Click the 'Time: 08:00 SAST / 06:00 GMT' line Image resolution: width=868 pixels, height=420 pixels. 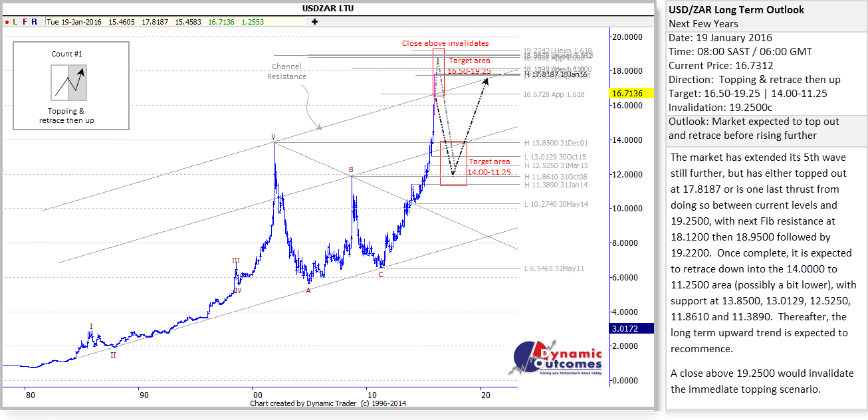[740, 52]
